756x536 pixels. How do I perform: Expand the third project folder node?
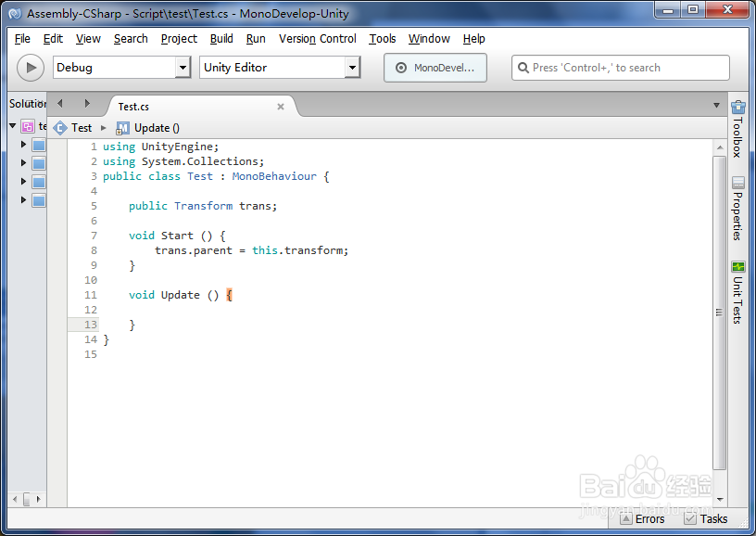tap(23, 182)
